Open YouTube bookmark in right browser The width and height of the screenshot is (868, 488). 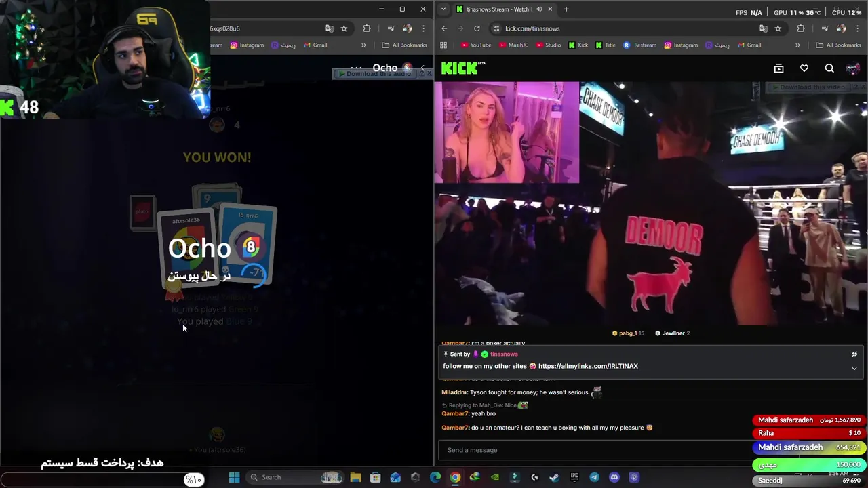(475, 45)
